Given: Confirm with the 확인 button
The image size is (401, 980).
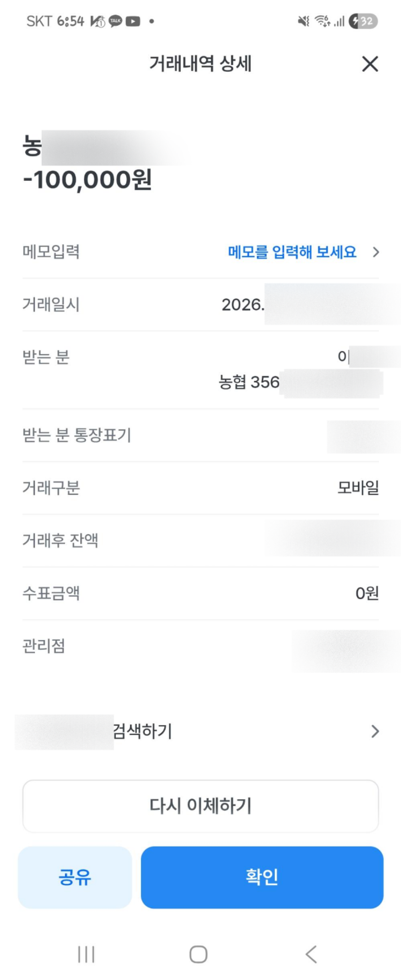Looking at the screenshot, I should pyautogui.click(x=262, y=877).
